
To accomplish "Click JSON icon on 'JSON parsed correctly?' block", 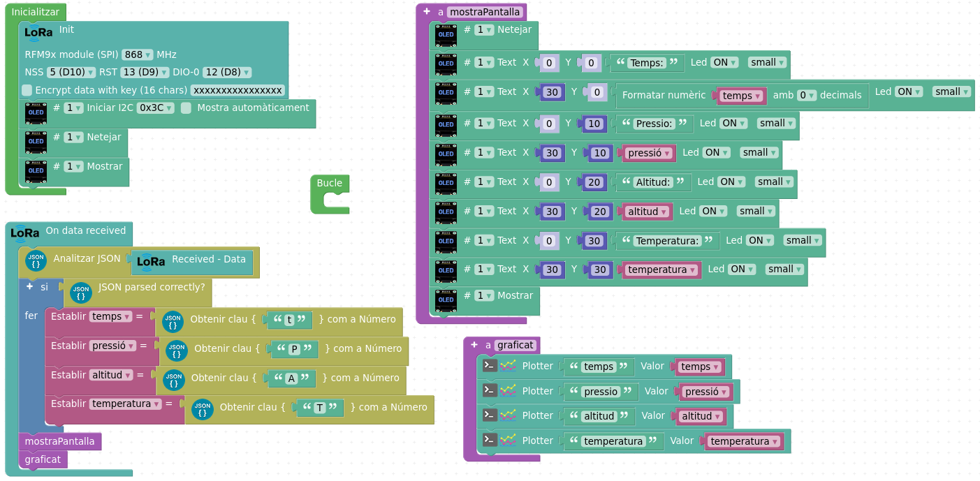I will point(81,292).
